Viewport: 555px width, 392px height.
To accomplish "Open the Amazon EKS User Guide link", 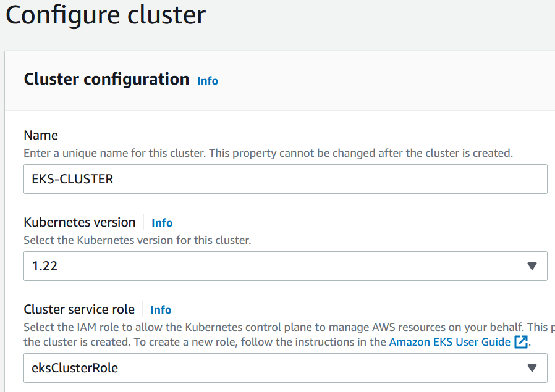I will point(449,342).
